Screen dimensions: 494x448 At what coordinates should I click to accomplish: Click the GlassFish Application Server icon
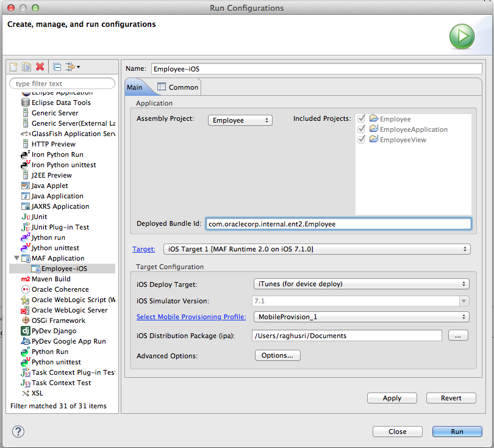[26, 134]
